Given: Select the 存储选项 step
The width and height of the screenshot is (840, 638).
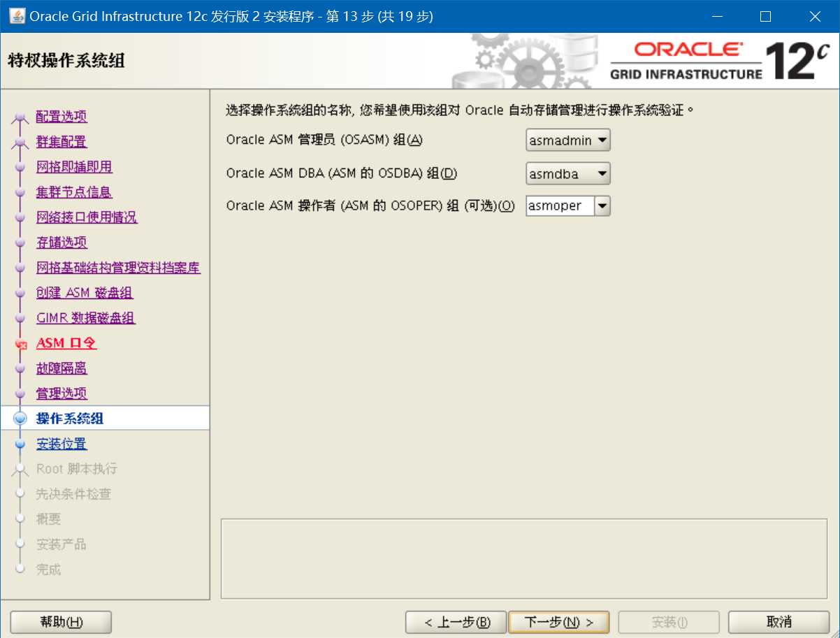Looking at the screenshot, I should coord(61,242).
